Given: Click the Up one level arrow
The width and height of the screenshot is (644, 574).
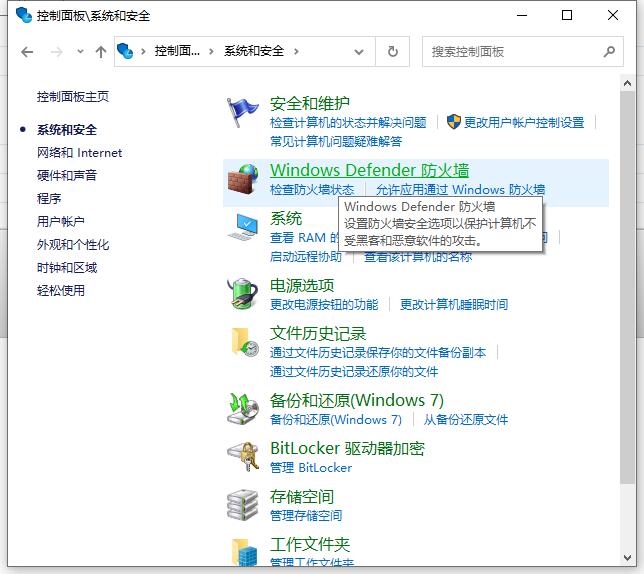Looking at the screenshot, I should pos(101,52).
